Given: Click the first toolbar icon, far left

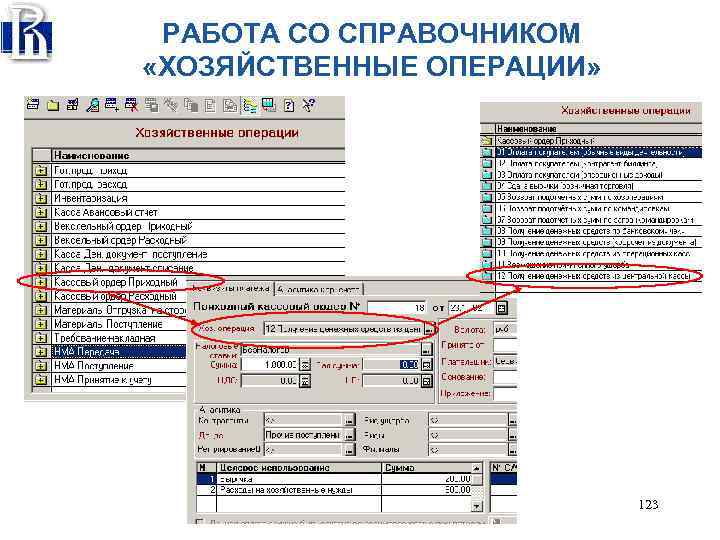Looking at the screenshot, I should pos(33,105).
